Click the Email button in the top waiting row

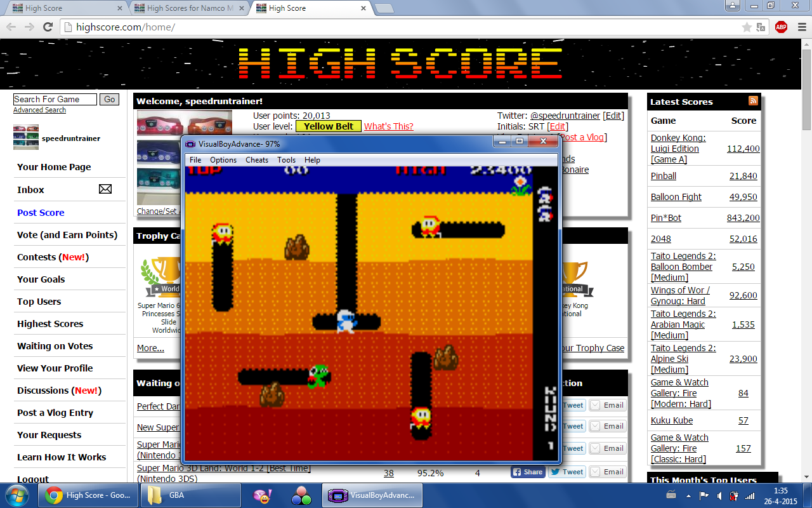pyautogui.click(x=608, y=405)
